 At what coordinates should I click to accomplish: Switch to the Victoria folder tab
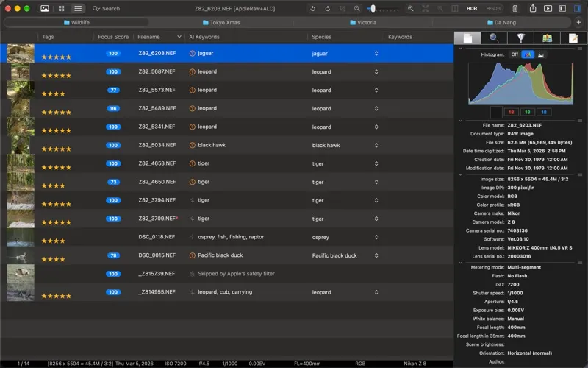(363, 22)
